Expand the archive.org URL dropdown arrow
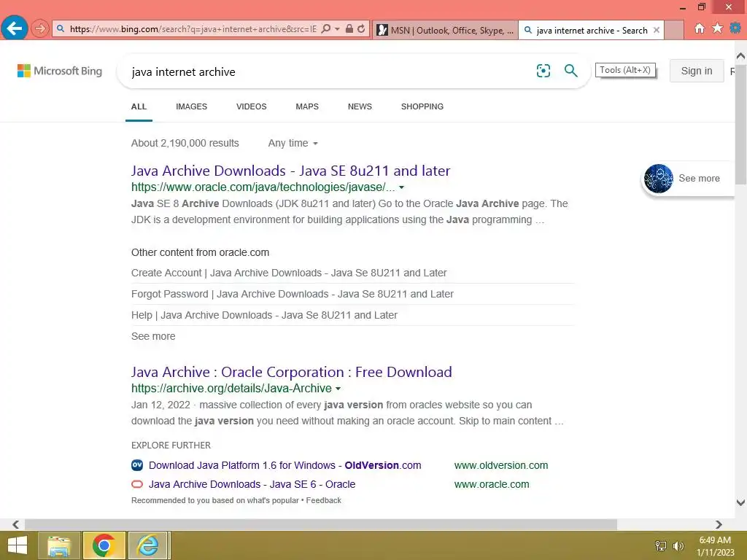The height and width of the screenshot is (560, 747). [x=338, y=389]
